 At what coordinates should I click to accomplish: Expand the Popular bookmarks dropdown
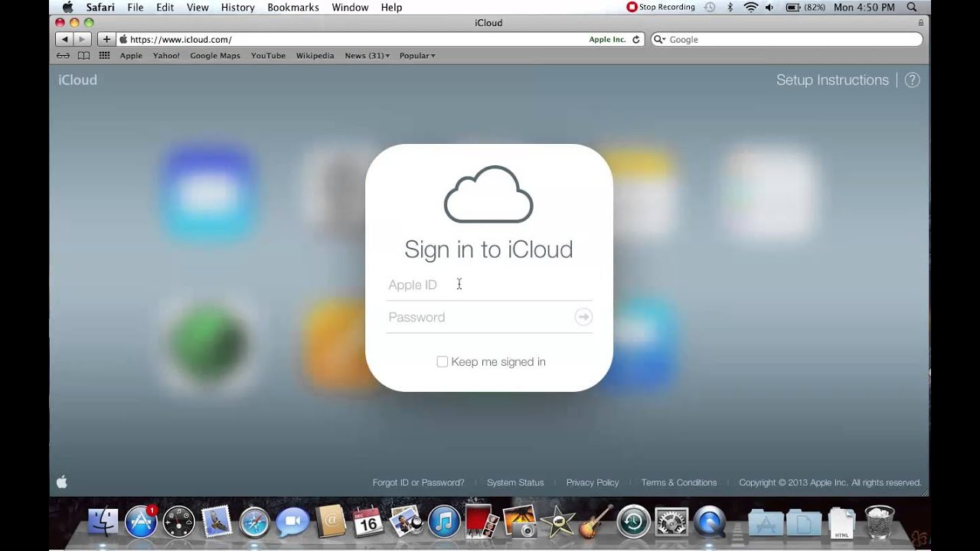tap(417, 56)
